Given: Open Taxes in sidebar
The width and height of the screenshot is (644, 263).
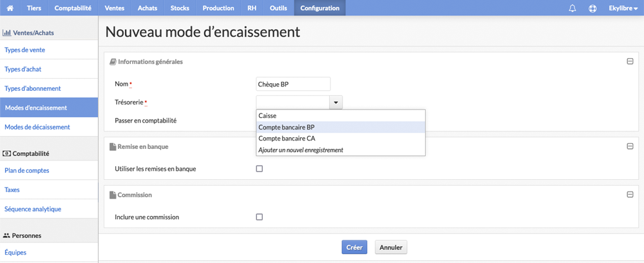Looking at the screenshot, I should click(x=49, y=190).
